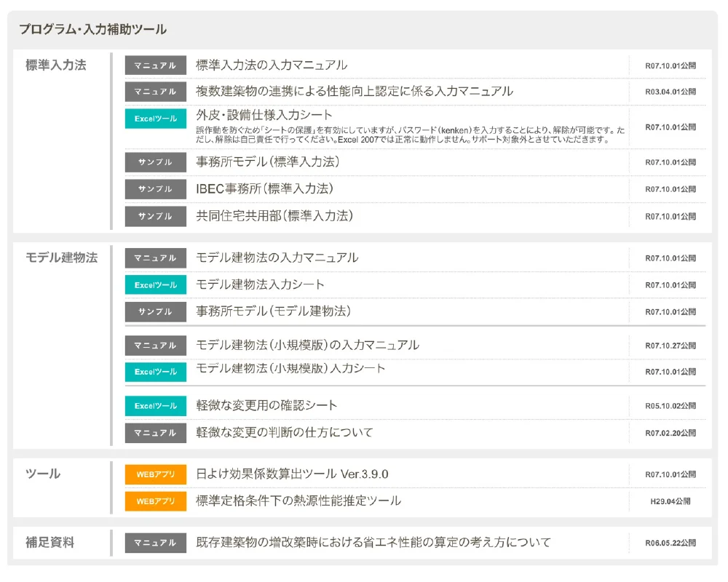Click the サンプル badge next to IBEC事務所
Image resolution: width=728 pixels, height=582 pixels.
click(155, 189)
